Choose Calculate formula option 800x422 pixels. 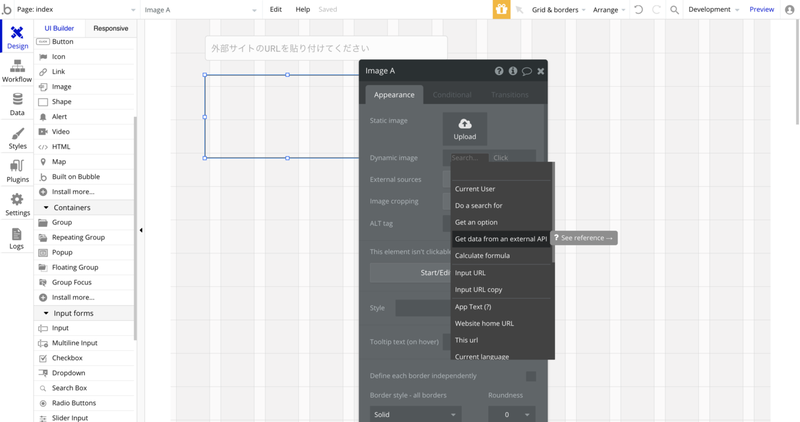[x=501, y=256]
